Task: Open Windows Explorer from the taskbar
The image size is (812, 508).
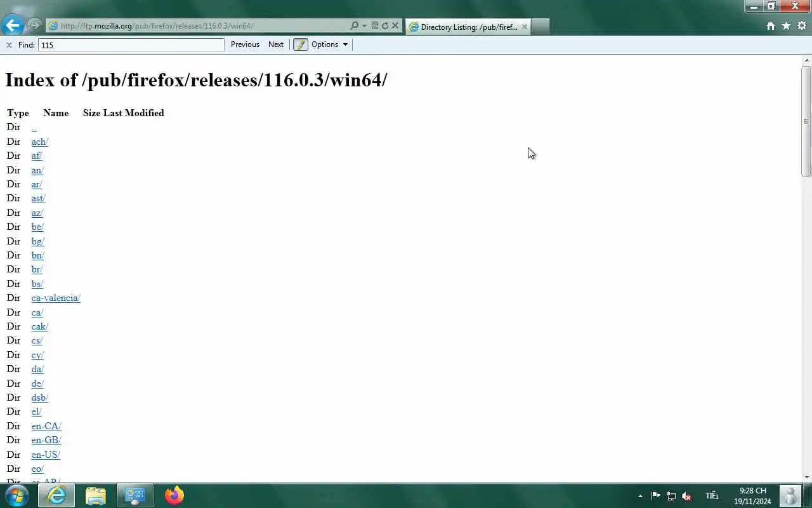Action: (x=96, y=495)
